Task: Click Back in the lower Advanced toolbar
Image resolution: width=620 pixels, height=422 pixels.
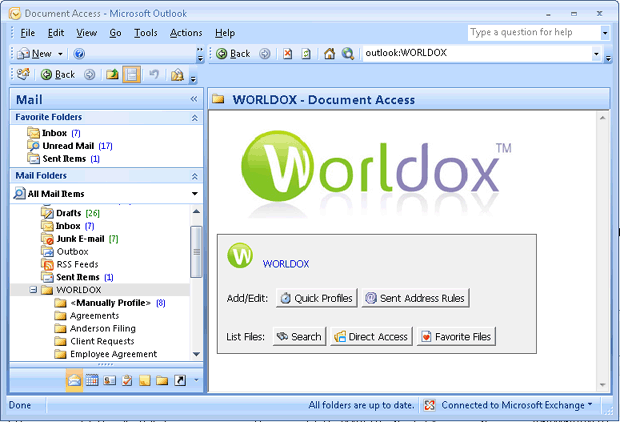Action: [x=58, y=74]
